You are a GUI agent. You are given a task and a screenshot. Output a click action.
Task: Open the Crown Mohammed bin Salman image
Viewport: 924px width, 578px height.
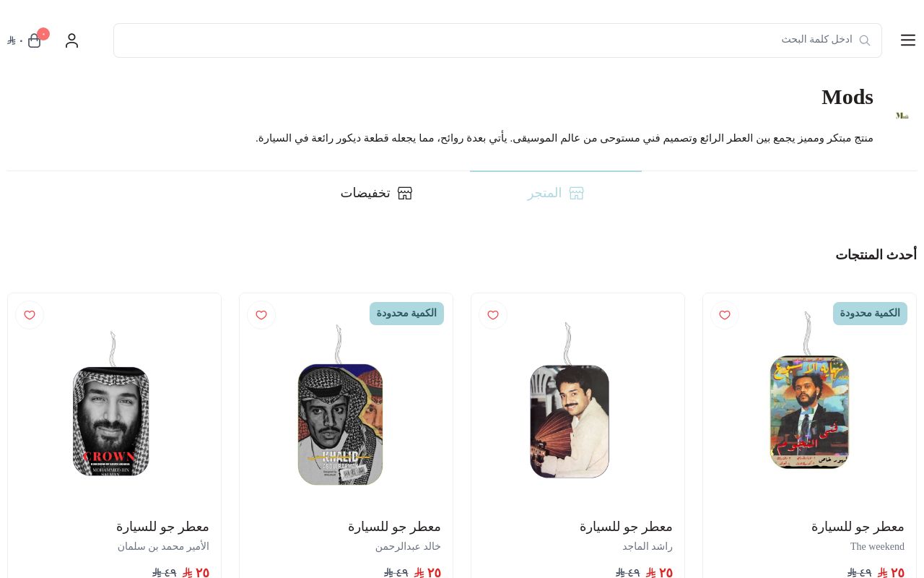coord(111,403)
